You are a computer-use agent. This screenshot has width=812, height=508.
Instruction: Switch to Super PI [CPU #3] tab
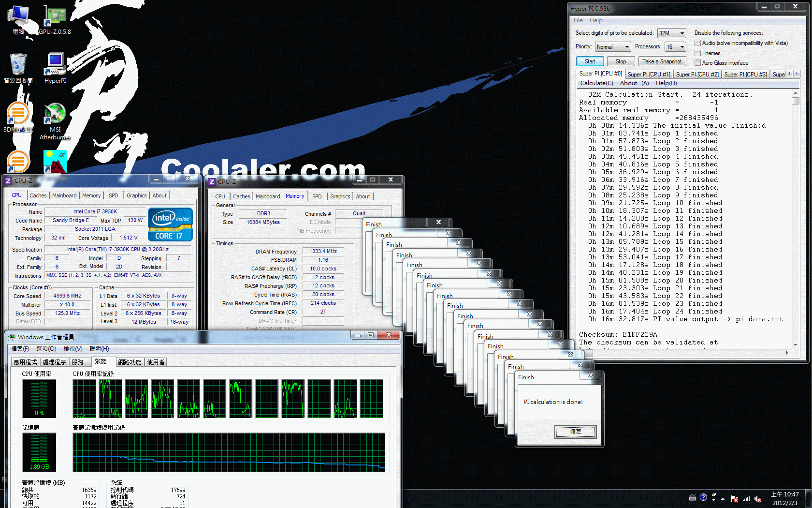745,75
